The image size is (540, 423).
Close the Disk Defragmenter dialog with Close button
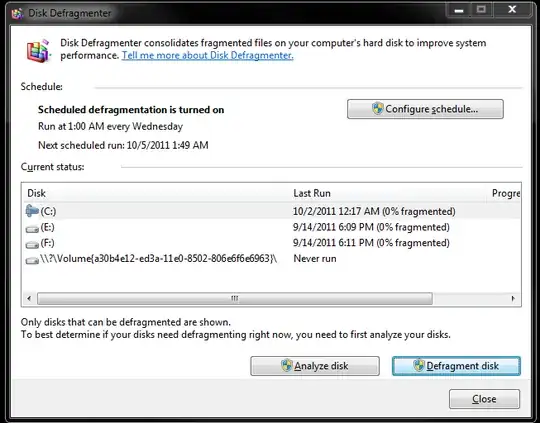tap(484, 399)
